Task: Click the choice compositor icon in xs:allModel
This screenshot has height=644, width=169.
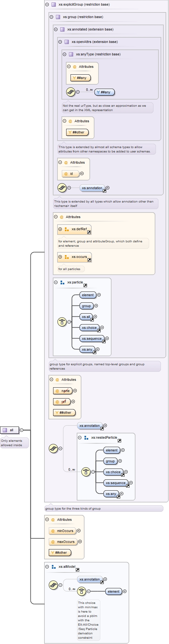Action: 81,591
